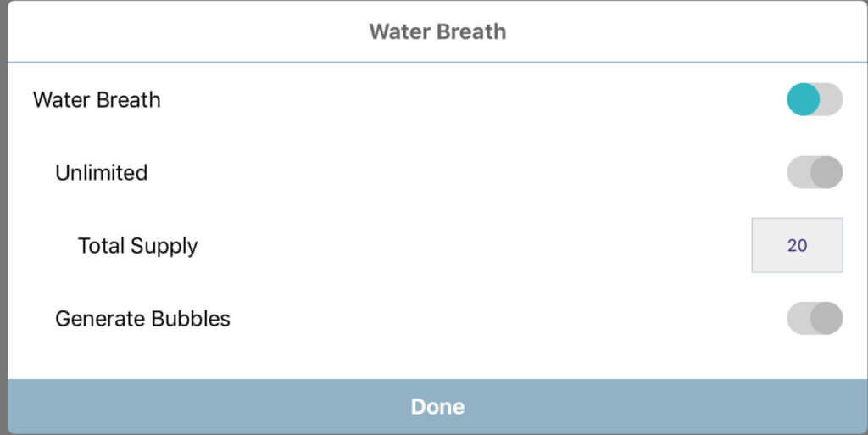Click the Total Supply number field
This screenshot has height=435, width=868.
point(797,246)
